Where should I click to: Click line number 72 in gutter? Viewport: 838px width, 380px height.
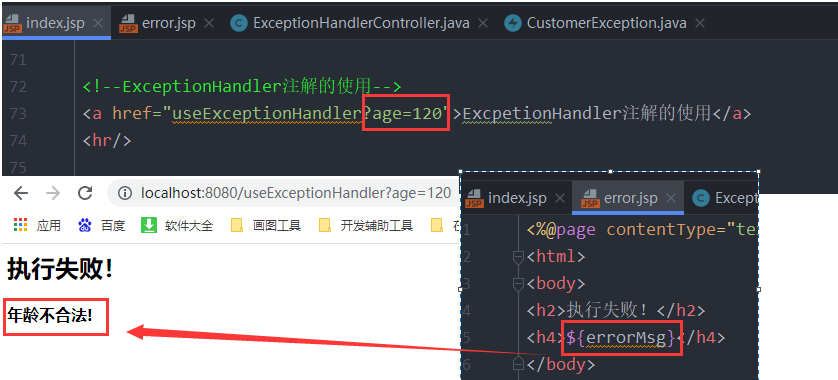[18, 86]
